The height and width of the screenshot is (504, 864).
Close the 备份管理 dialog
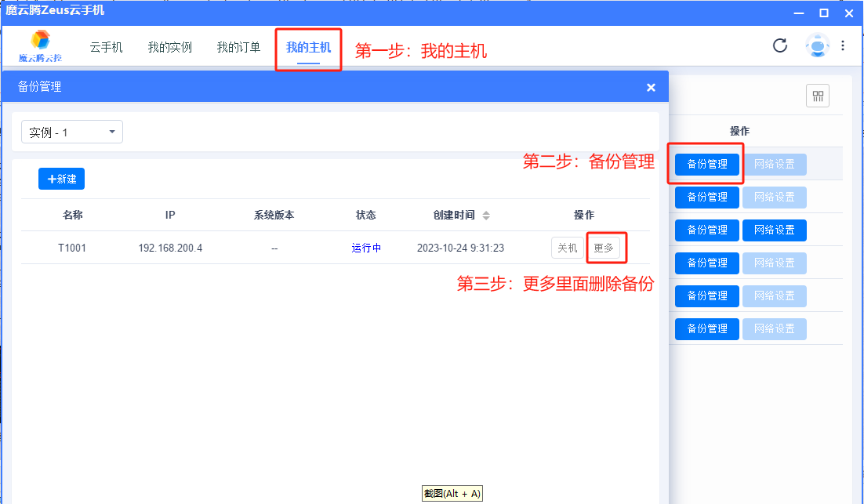coord(651,87)
